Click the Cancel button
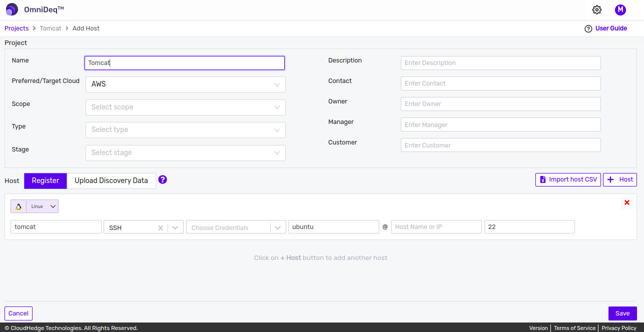Viewport: 644px width, 332px height. pos(19,313)
